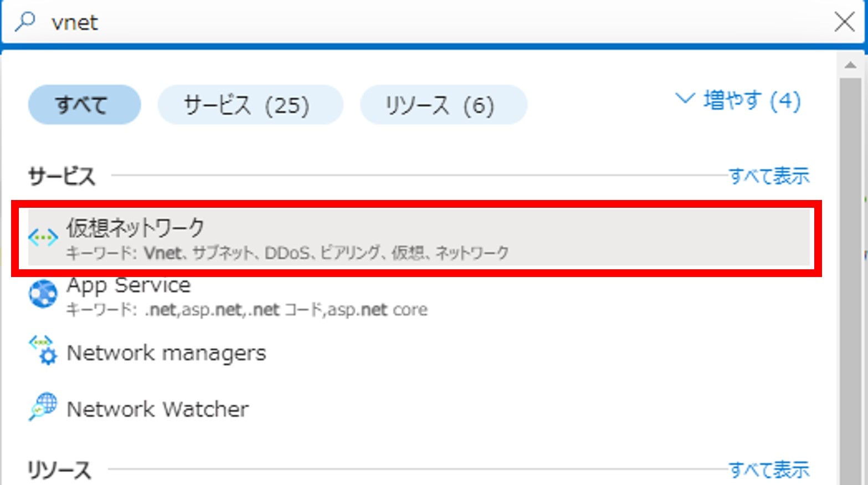Open the Network managers service
Viewport: 868px width, 485px height.
point(166,353)
